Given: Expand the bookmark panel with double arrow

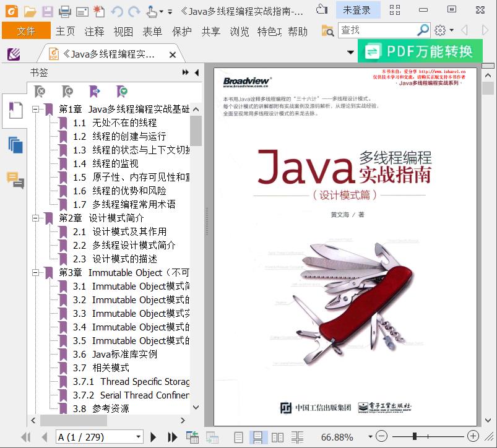Looking at the screenshot, I should click(x=186, y=72).
